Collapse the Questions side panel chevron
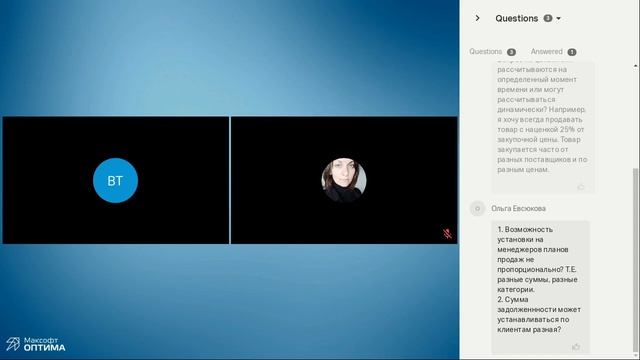 click(477, 18)
